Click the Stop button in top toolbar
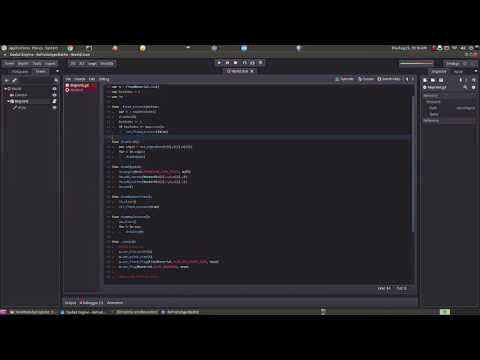This screenshot has height=360, width=480. coord(236,63)
